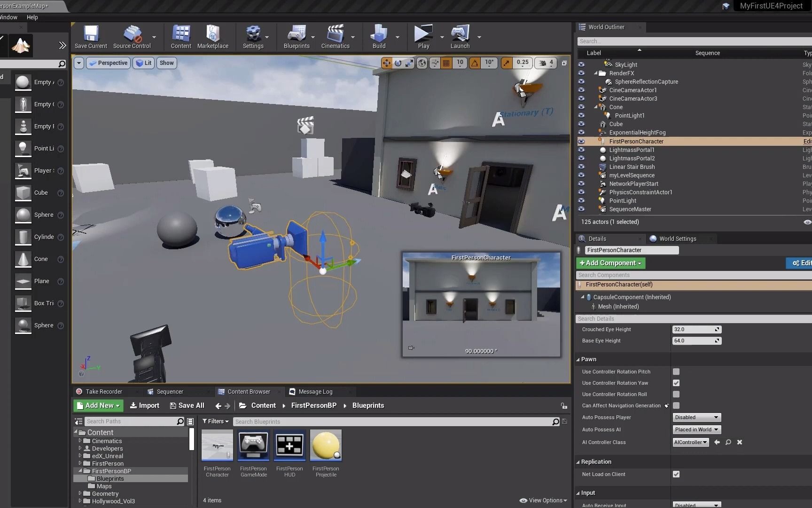Image resolution: width=812 pixels, height=508 pixels.
Task: Open the Lit view mode dropdown
Action: [x=144, y=63]
